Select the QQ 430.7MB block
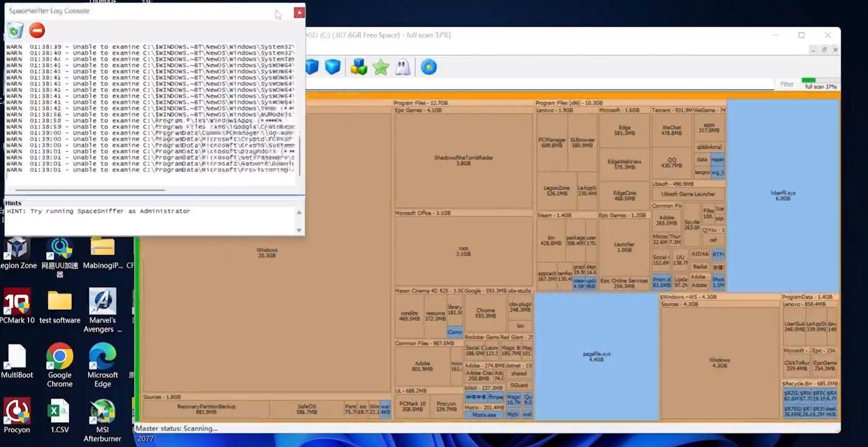The width and height of the screenshot is (868, 447). tap(671, 163)
